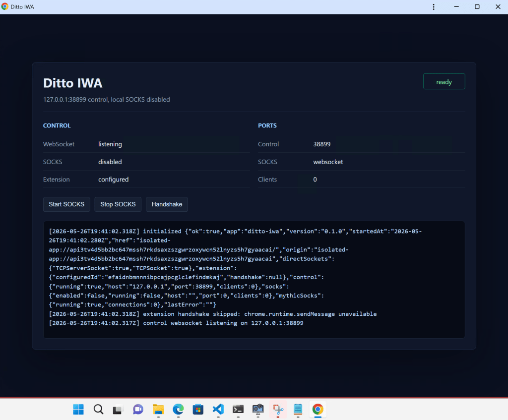
Task: Switch to Visual Studio Code in the taskbar
Action: pyautogui.click(x=218, y=409)
